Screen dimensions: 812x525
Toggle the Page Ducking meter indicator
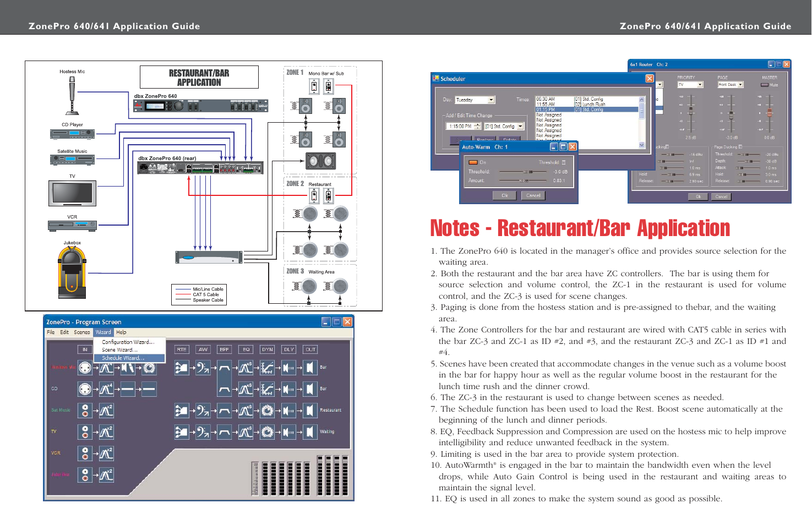tap(740, 147)
